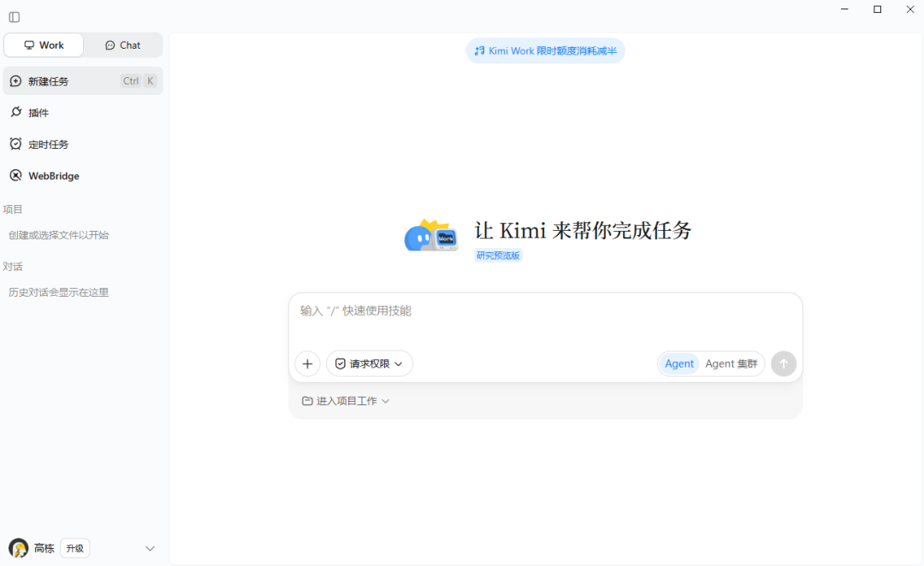Click the 创建或选择文件以开始 text
The image size is (924, 566).
(58, 235)
